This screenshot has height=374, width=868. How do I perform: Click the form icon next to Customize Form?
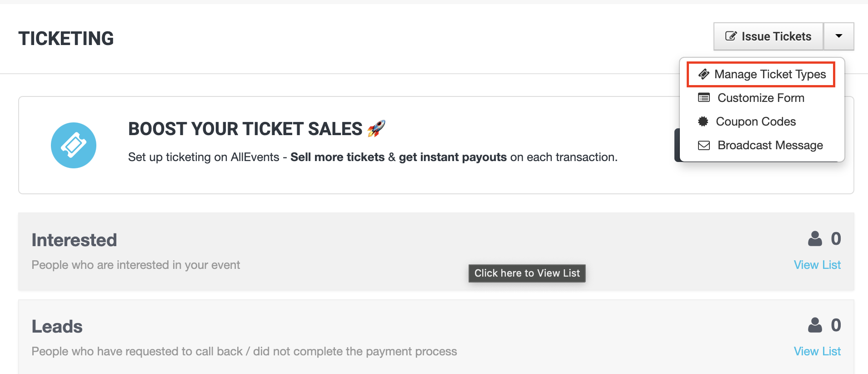pos(704,97)
